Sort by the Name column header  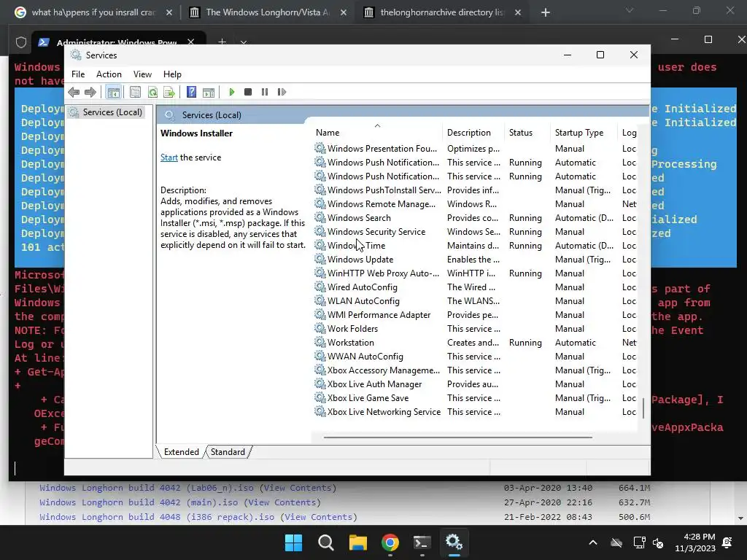328,133
